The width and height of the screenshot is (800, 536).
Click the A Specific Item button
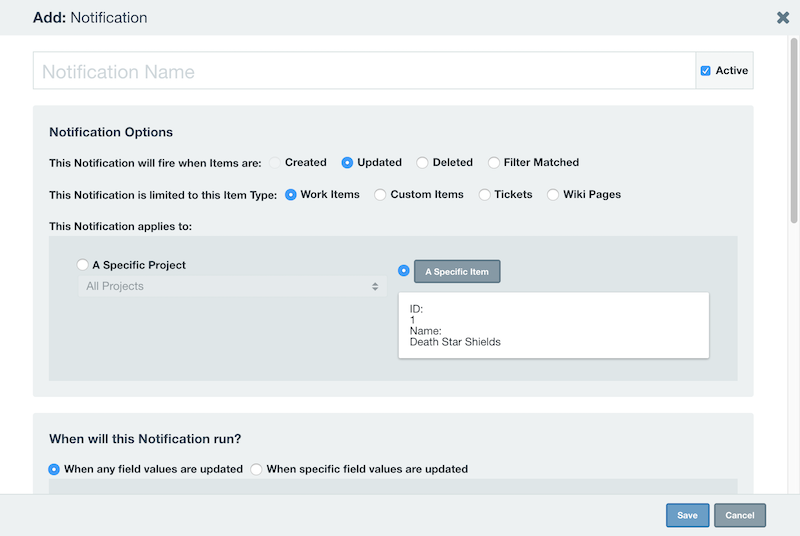457,271
